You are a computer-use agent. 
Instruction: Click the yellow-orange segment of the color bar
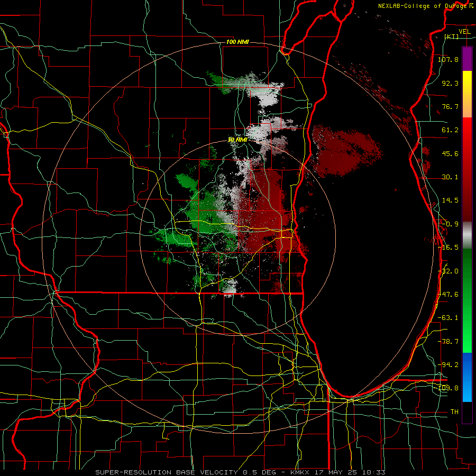[467, 94]
